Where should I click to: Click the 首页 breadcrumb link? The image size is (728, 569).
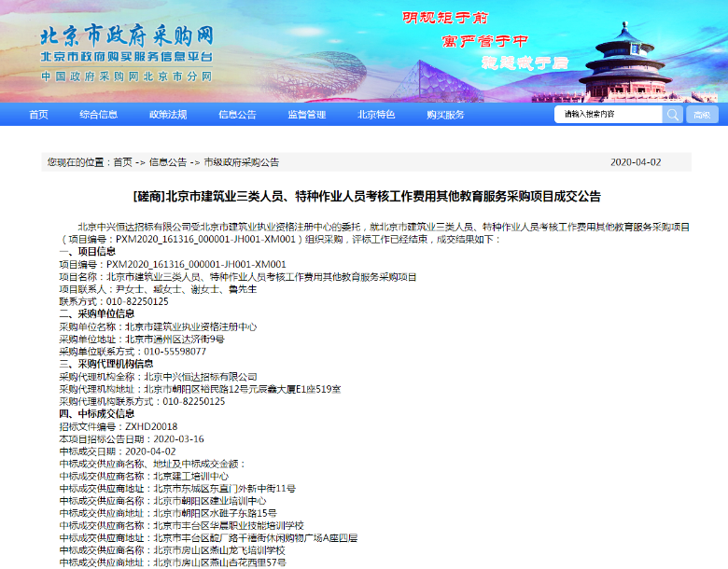122,162
